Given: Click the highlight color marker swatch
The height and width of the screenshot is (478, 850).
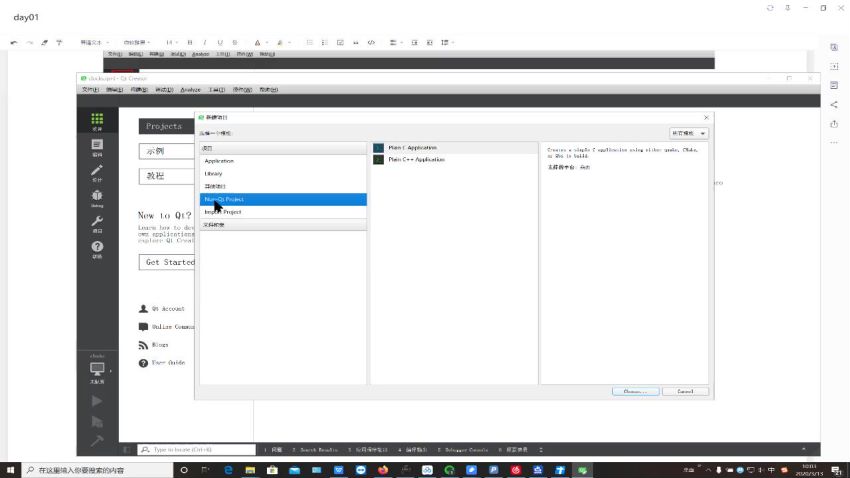Looking at the screenshot, I should 280,42.
